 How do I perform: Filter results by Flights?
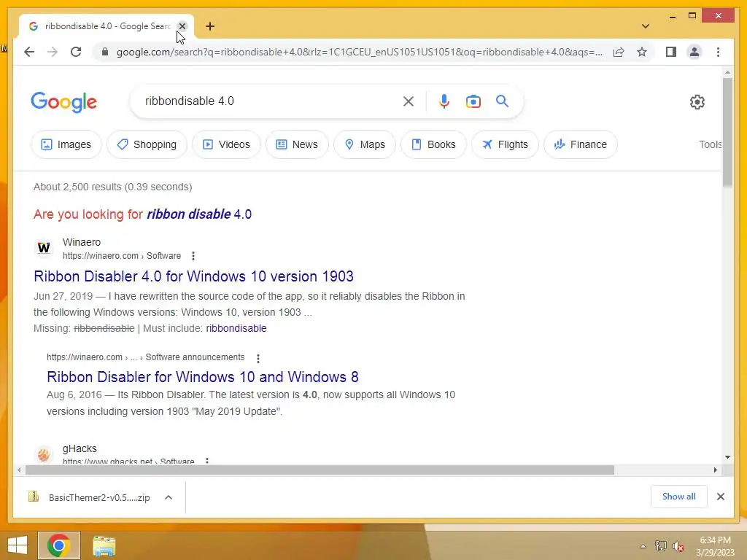point(505,144)
